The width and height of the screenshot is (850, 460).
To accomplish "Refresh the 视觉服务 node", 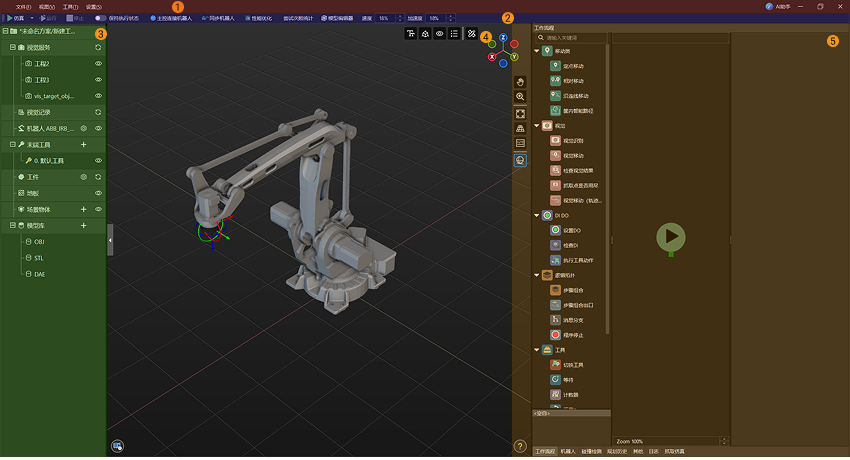I will click(98, 47).
